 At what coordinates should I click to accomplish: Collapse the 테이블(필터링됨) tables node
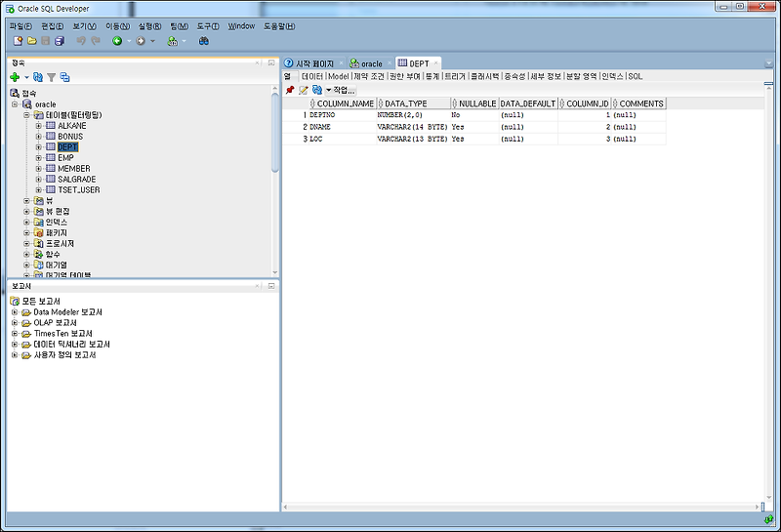coord(27,115)
